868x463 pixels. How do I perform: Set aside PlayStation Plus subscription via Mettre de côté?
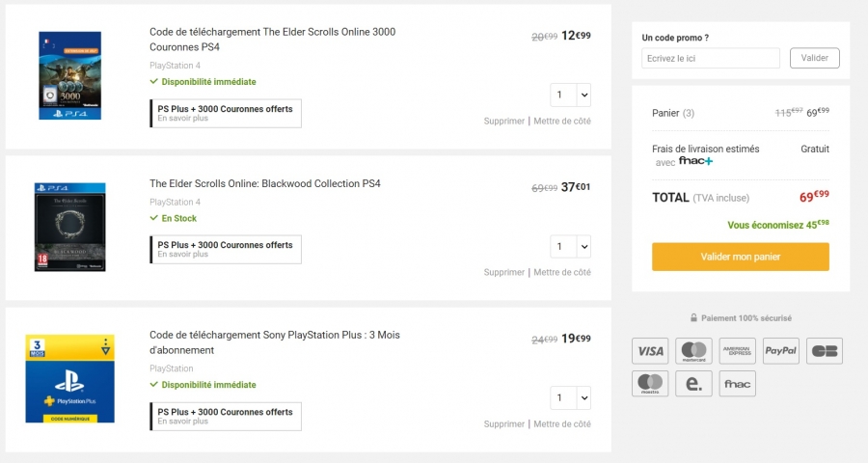point(562,423)
